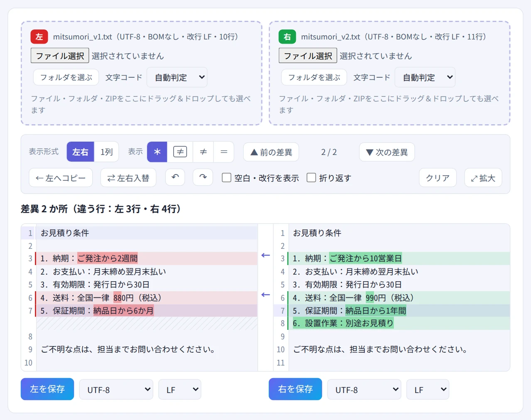The height and width of the screenshot is (420, 531).
Task: Click left line '4. 送料：全国一律 880円（税込）'
Action: coord(147,298)
